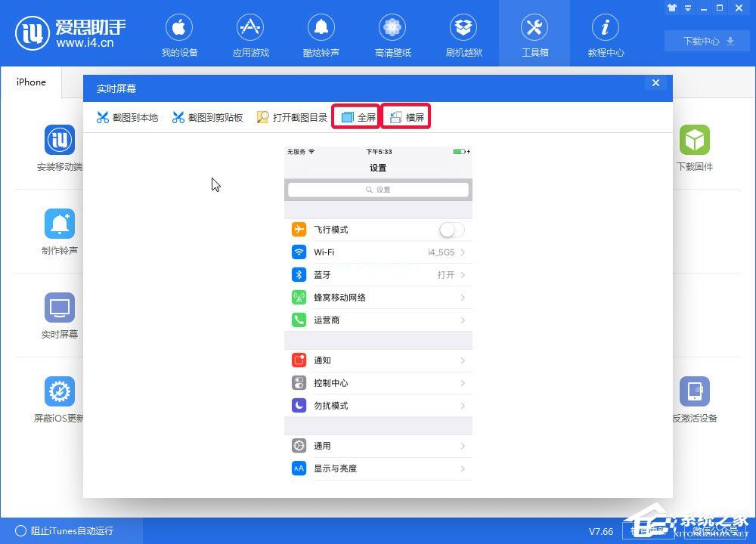Open the 应用游戏 app store section

(250, 33)
